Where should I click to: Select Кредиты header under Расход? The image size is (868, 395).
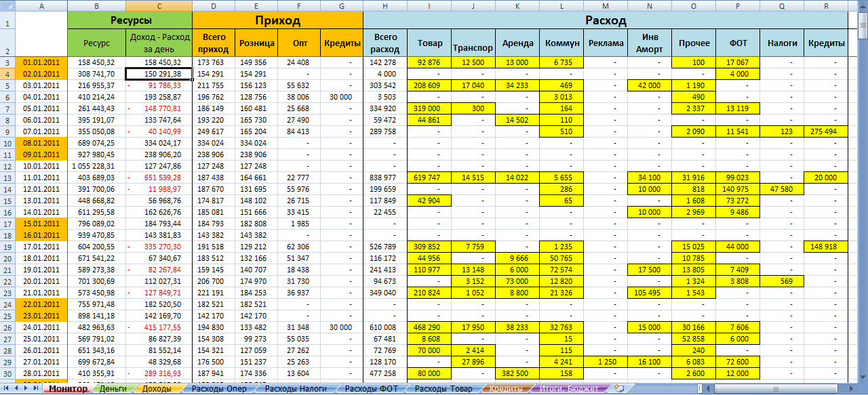pos(826,43)
